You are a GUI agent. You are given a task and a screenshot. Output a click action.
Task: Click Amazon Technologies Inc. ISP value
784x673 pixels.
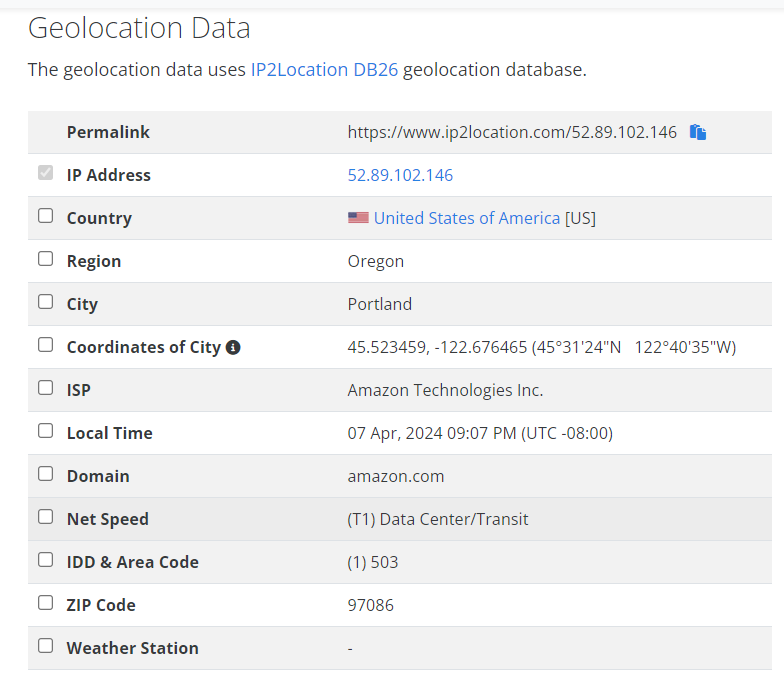click(445, 390)
